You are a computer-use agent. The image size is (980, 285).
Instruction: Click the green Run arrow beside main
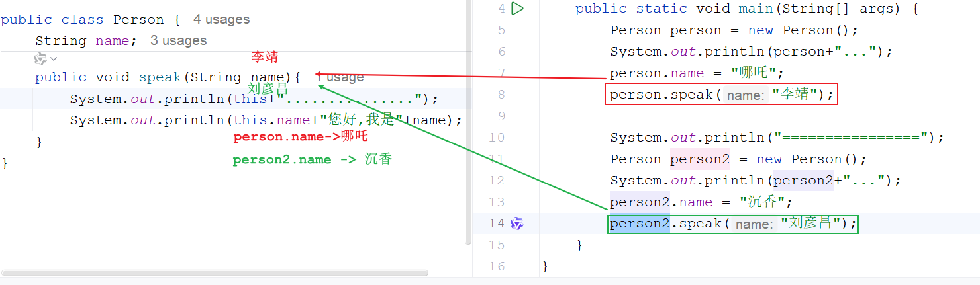pos(518,9)
